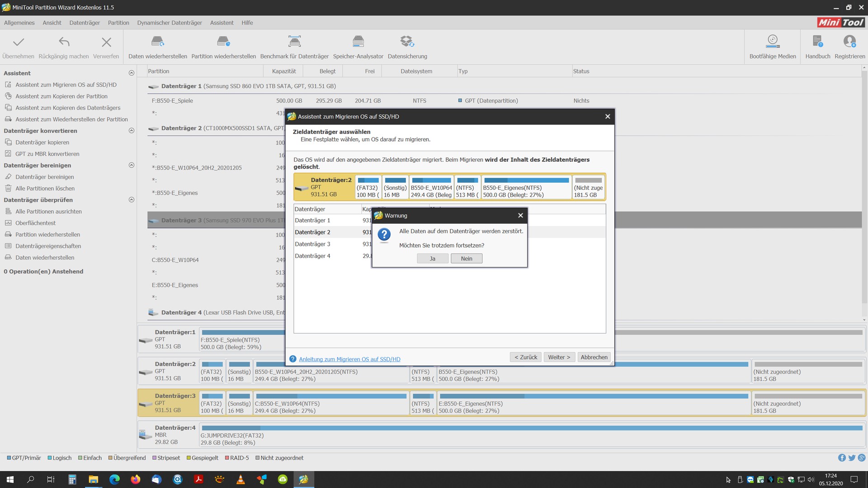868x488 pixels.
Task: Collapse the Assistent sidebar section
Action: click(x=132, y=73)
